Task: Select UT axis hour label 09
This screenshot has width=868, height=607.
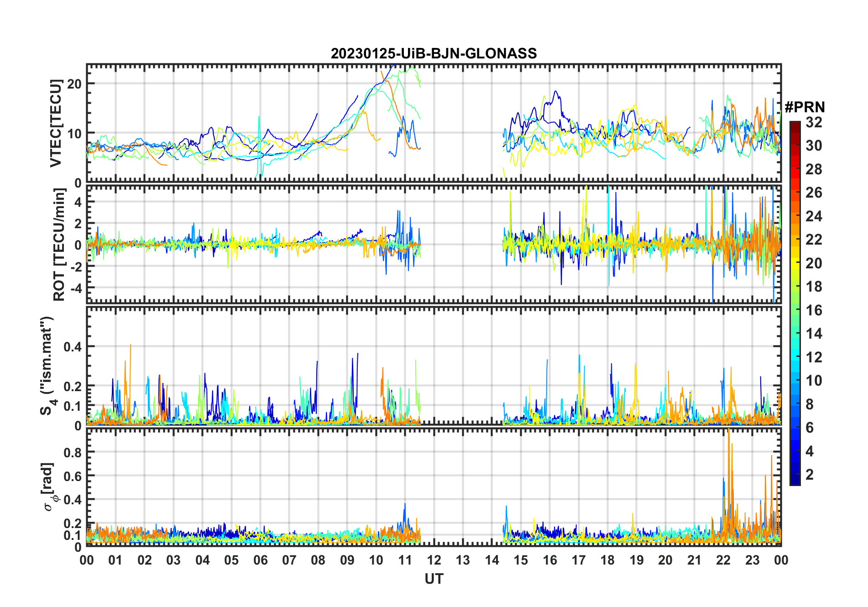Action: click(347, 560)
